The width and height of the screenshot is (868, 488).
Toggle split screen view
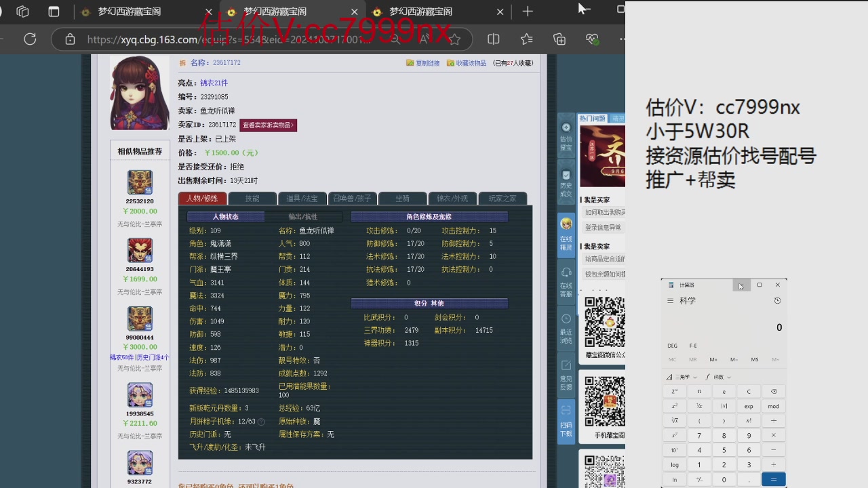[494, 39]
